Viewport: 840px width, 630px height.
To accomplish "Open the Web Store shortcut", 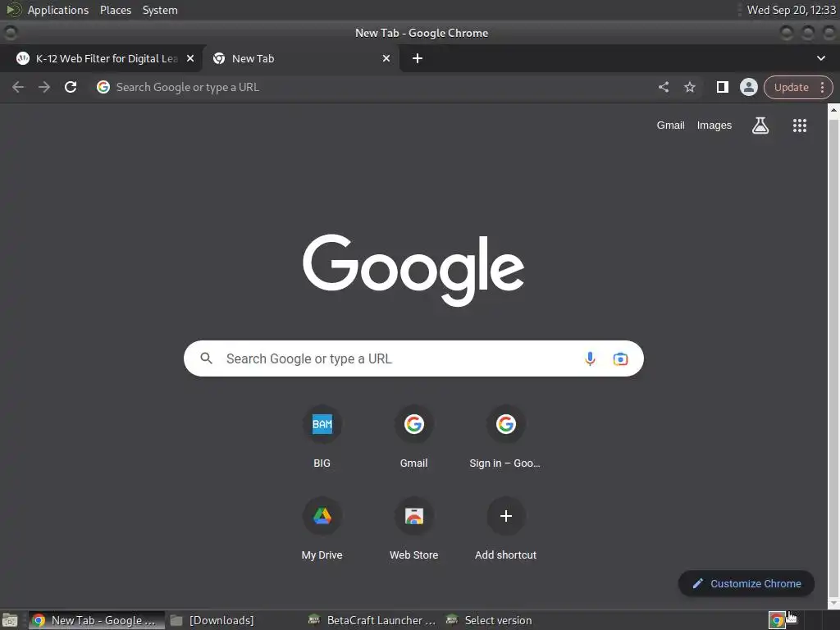I will click(413, 531).
